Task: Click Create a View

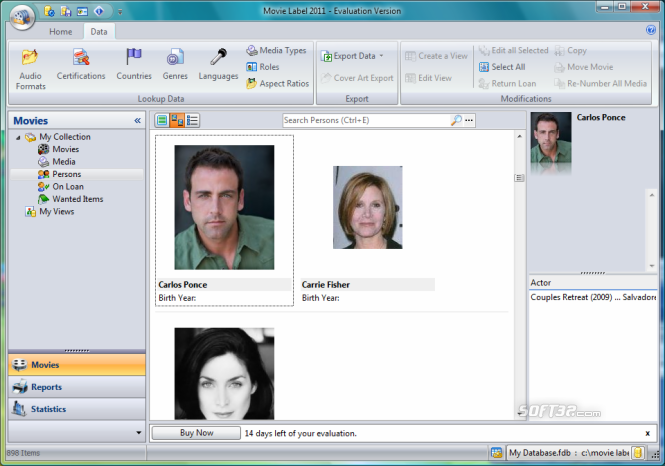Action: click(436, 56)
